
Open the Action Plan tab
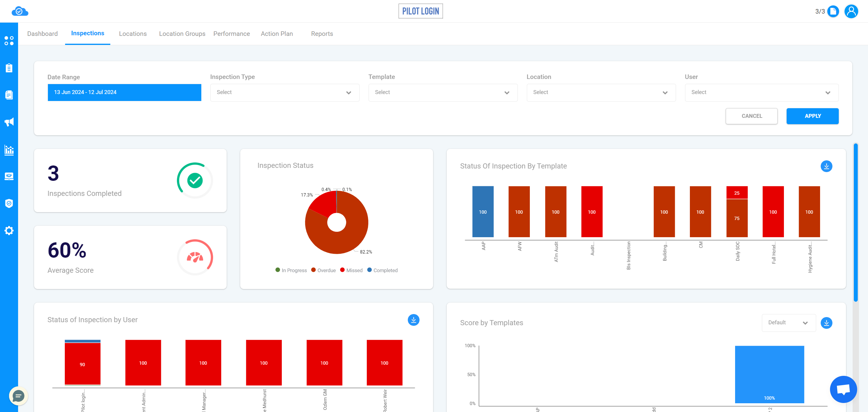click(277, 34)
